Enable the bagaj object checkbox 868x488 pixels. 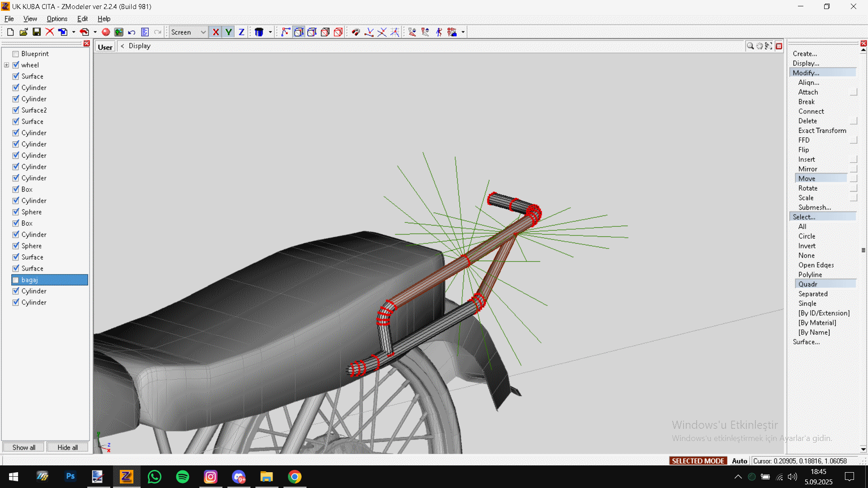(16, 280)
